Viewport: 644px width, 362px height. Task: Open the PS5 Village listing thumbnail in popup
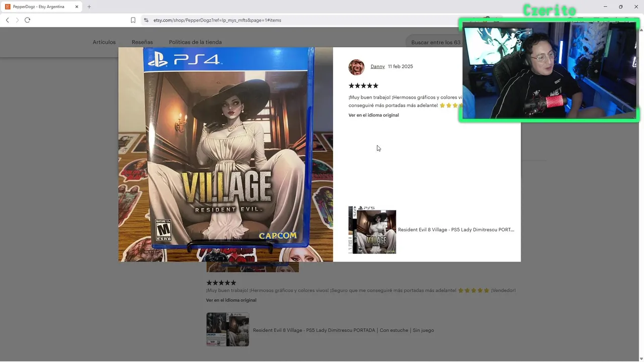click(372, 230)
